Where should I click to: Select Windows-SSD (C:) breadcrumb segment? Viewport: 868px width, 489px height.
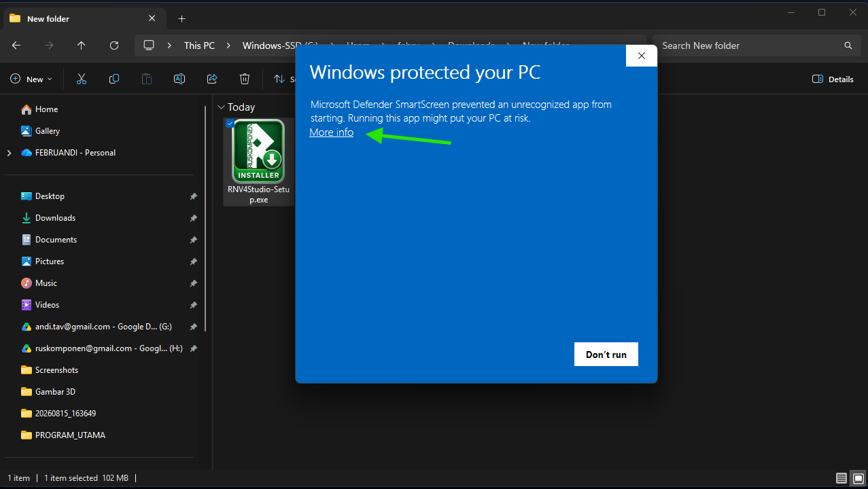click(x=280, y=46)
